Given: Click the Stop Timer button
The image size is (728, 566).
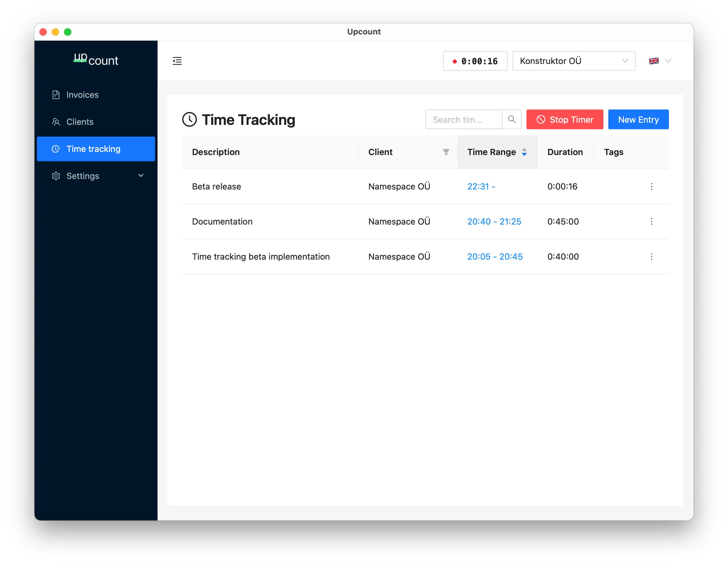Looking at the screenshot, I should tap(564, 119).
